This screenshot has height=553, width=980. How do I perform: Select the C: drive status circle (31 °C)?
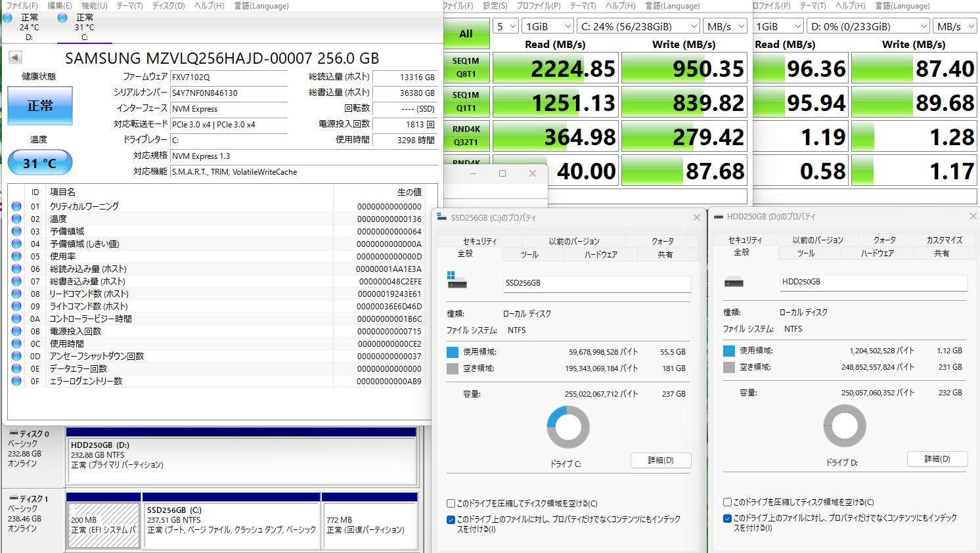(62, 18)
